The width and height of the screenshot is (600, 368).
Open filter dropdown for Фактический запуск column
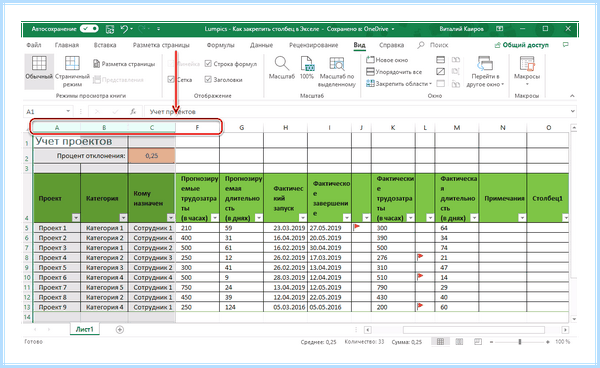pyautogui.click(x=303, y=218)
